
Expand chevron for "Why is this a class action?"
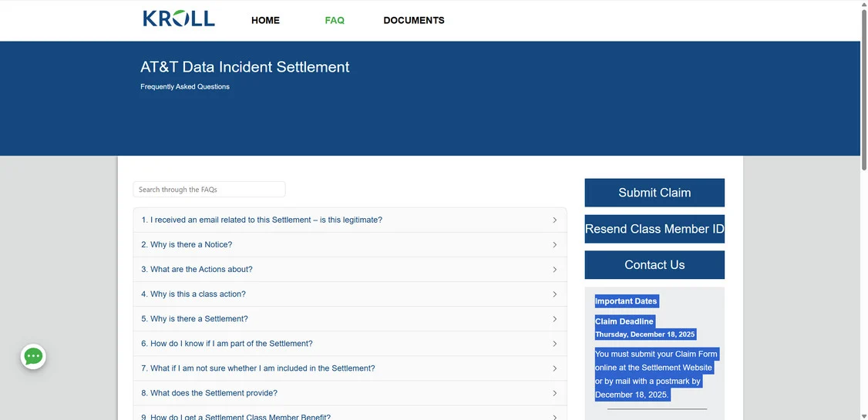[555, 294]
